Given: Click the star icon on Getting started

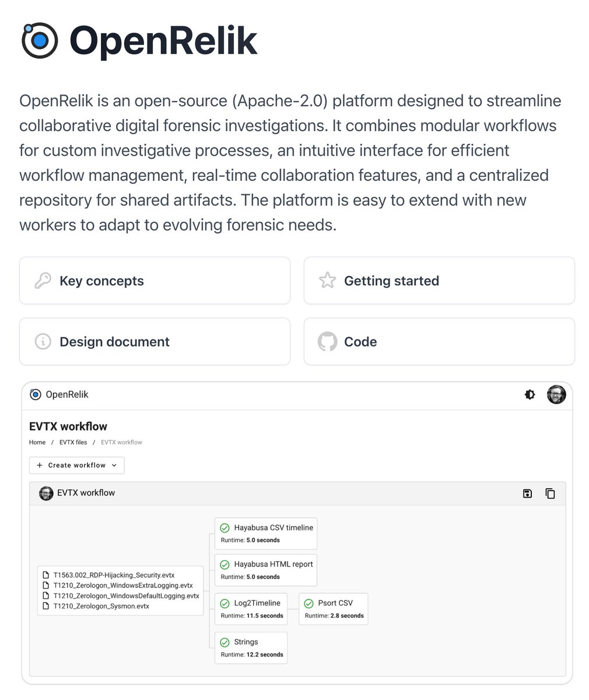Looking at the screenshot, I should [x=327, y=281].
